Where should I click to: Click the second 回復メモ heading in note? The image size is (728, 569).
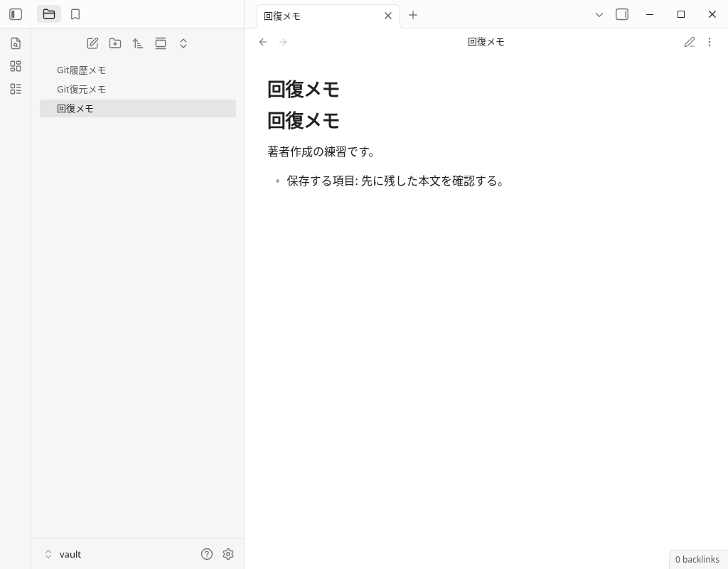point(303,121)
